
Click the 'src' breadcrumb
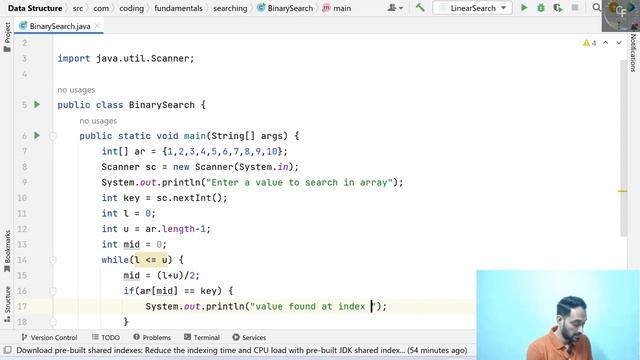(78, 8)
